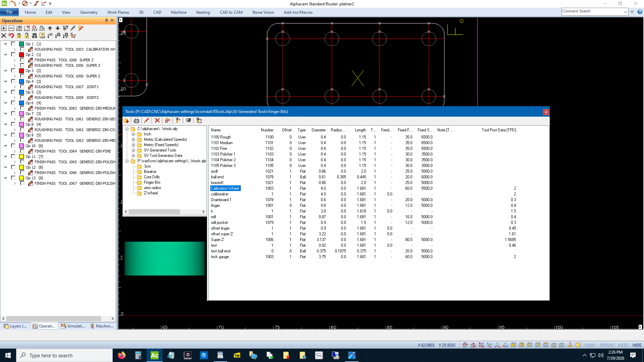This screenshot has width=644, height=362.
Task: Click the lightning pencil quick edit icon
Action: click(x=81, y=28)
